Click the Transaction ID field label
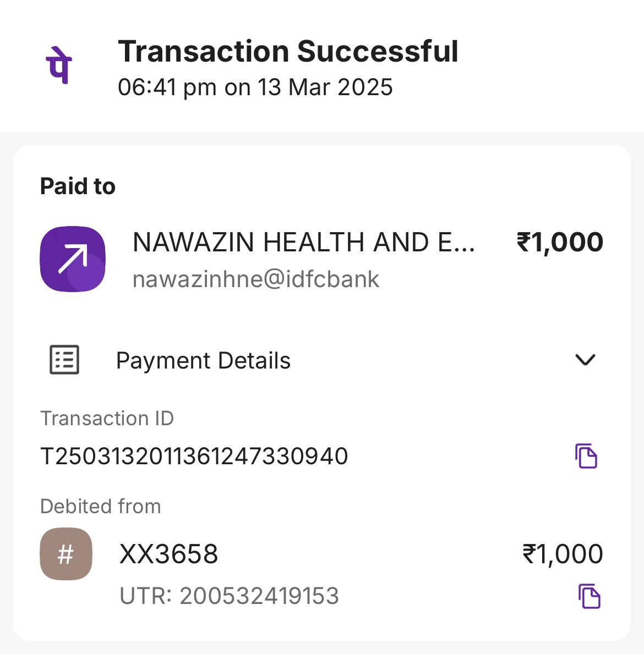Viewport: 644px width, 654px height. pyautogui.click(x=107, y=419)
